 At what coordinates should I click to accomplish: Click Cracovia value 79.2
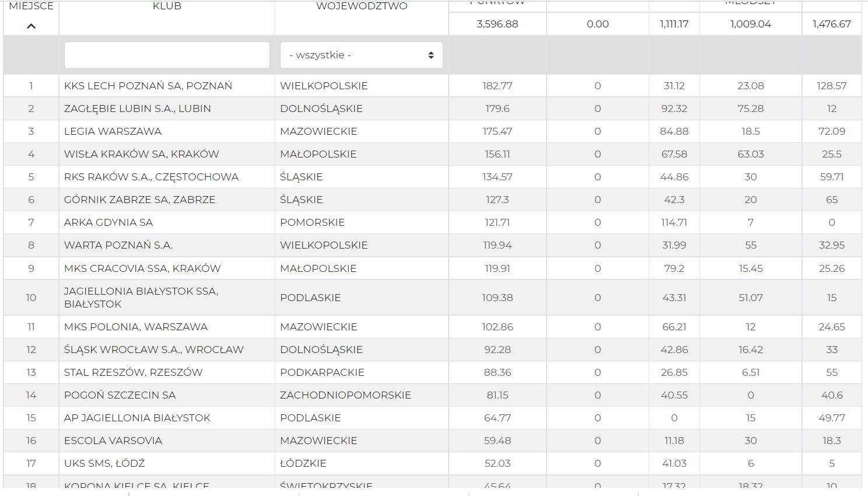coord(674,268)
